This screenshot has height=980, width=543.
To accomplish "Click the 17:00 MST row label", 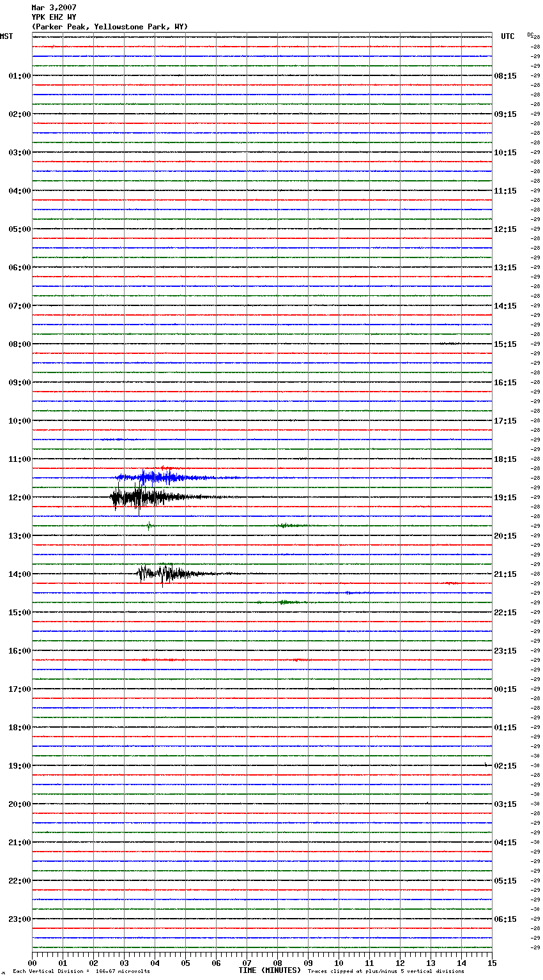I will 19,689.
